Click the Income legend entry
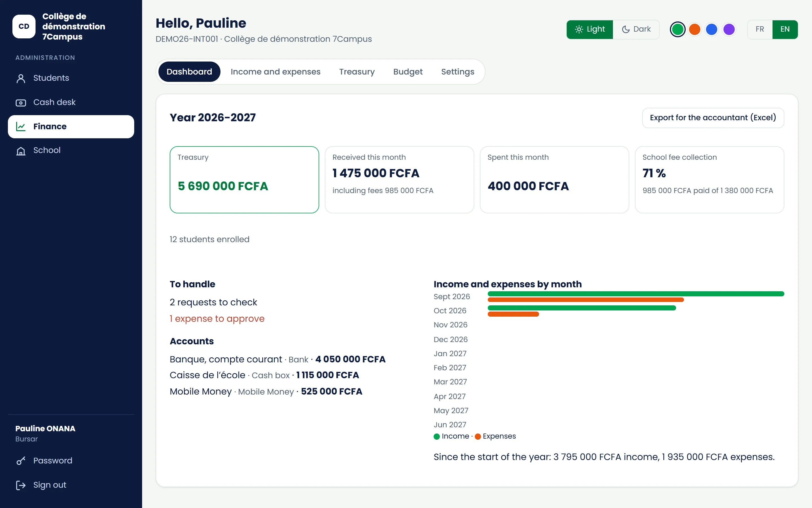Viewport: 812px width, 508px height. (451, 436)
